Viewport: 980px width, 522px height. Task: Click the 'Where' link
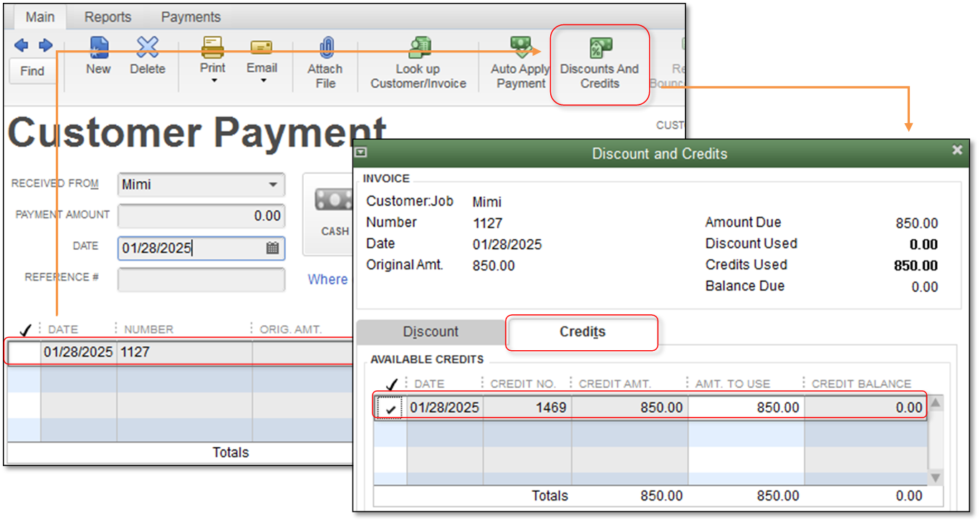(327, 279)
